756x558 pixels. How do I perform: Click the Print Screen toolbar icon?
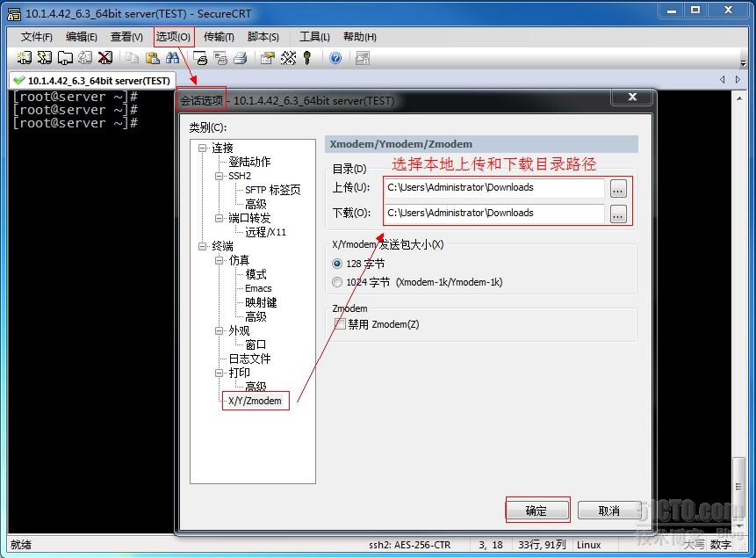point(200,58)
